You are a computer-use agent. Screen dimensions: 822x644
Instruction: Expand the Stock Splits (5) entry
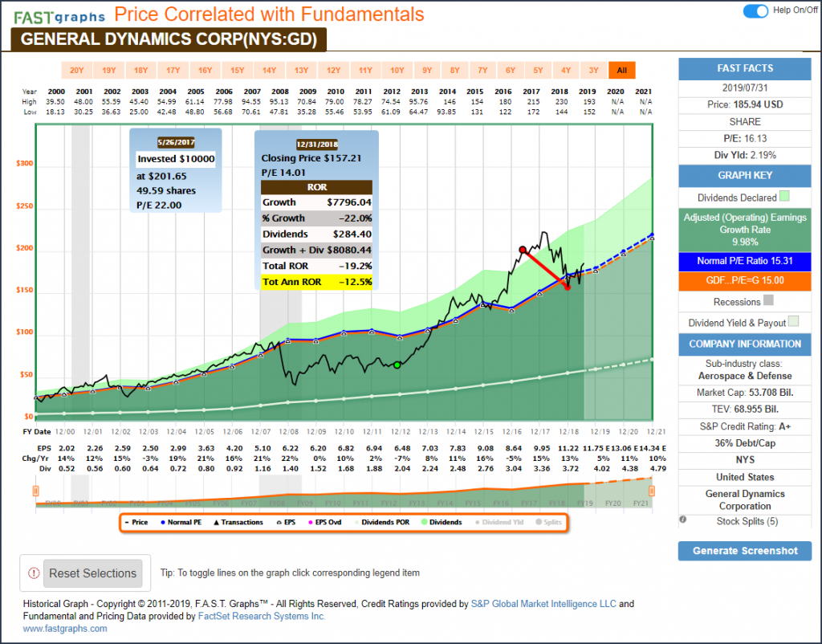tap(745, 521)
